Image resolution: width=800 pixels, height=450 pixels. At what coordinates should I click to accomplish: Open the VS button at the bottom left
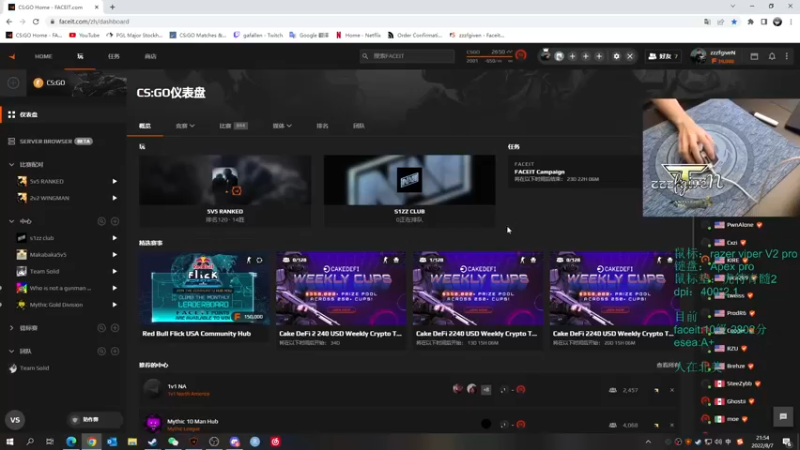pos(15,420)
